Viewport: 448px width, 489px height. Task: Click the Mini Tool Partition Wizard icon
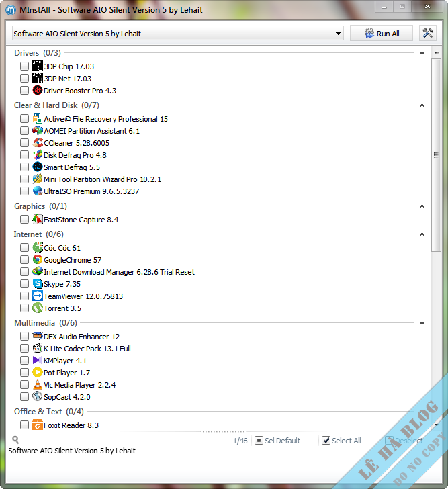point(38,179)
